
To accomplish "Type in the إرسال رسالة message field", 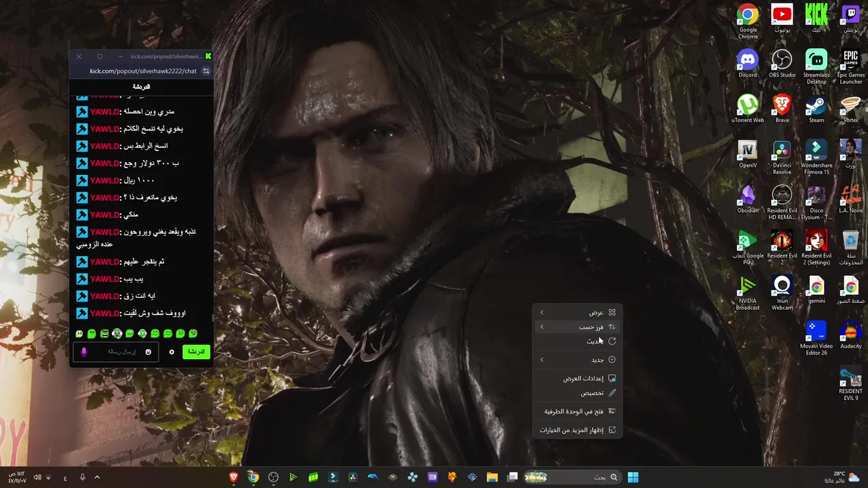I will [116, 352].
